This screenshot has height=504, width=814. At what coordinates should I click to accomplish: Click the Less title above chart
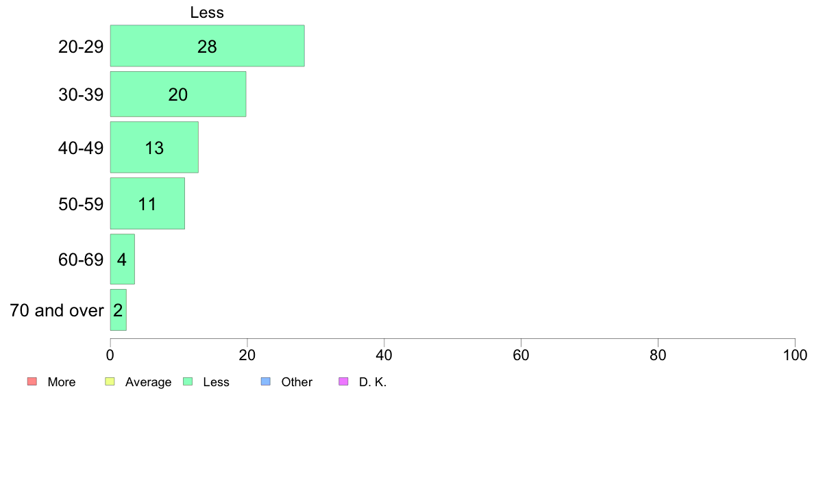pos(207,12)
